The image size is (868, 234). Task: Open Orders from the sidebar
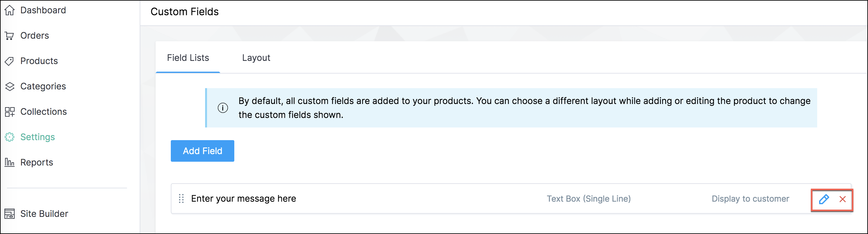coord(34,36)
